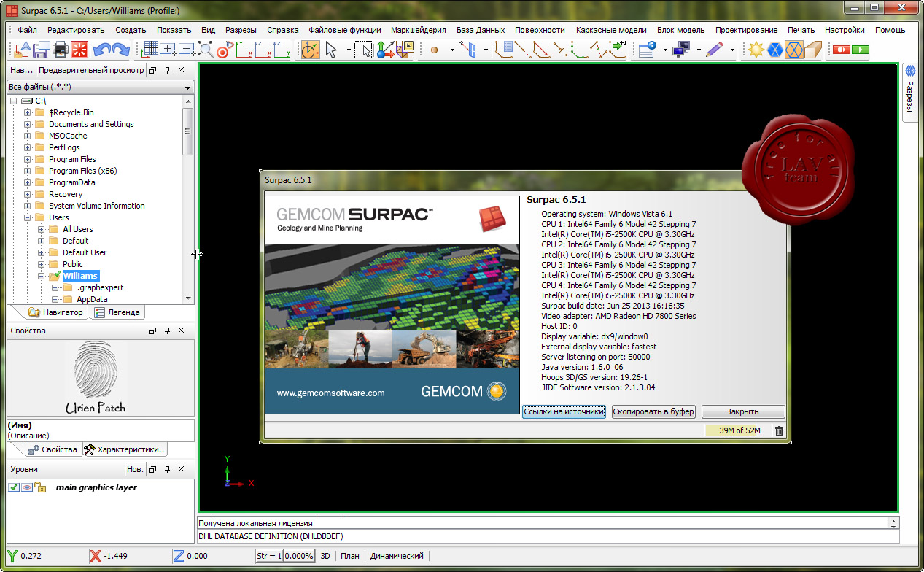Toggle active checkbox for main graphics layer
Image resolution: width=924 pixels, height=572 pixels.
click(14, 487)
